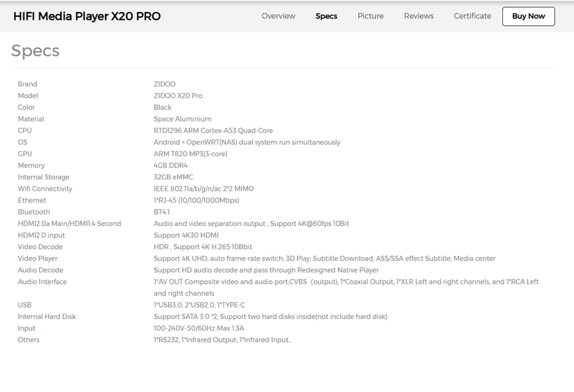
Task: Select the Support 4K30 HDMI value
Action: (x=186, y=235)
